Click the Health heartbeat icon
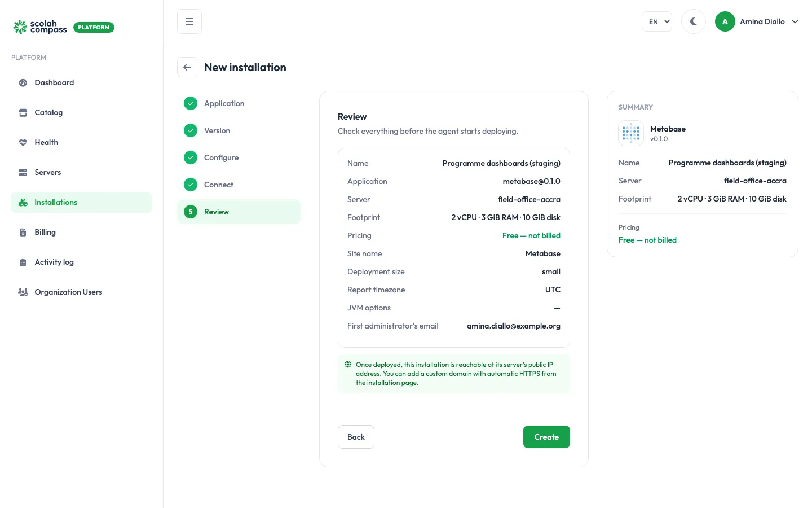Image resolution: width=812 pixels, height=508 pixels. (x=23, y=142)
